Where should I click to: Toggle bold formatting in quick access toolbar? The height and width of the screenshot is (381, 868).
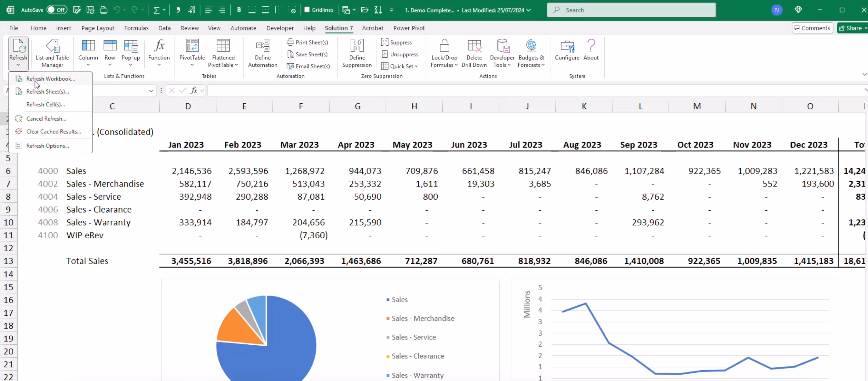click(x=239, y=10)
